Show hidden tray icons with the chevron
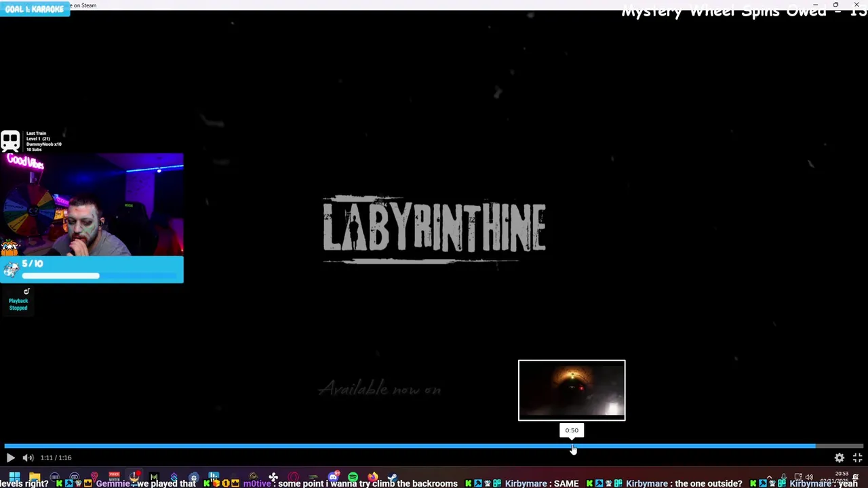868x488 pixels. (769, 477)
